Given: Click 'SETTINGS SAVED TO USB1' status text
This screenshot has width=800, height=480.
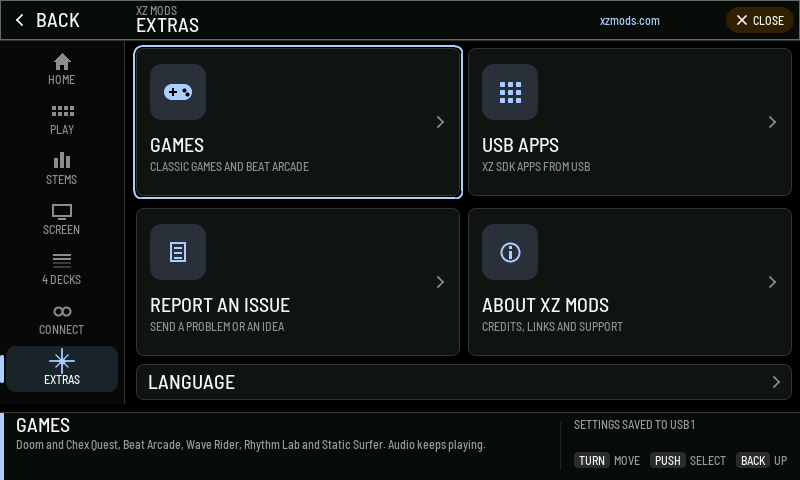Looking at the screenshot, I should click(x=635, y=425).
